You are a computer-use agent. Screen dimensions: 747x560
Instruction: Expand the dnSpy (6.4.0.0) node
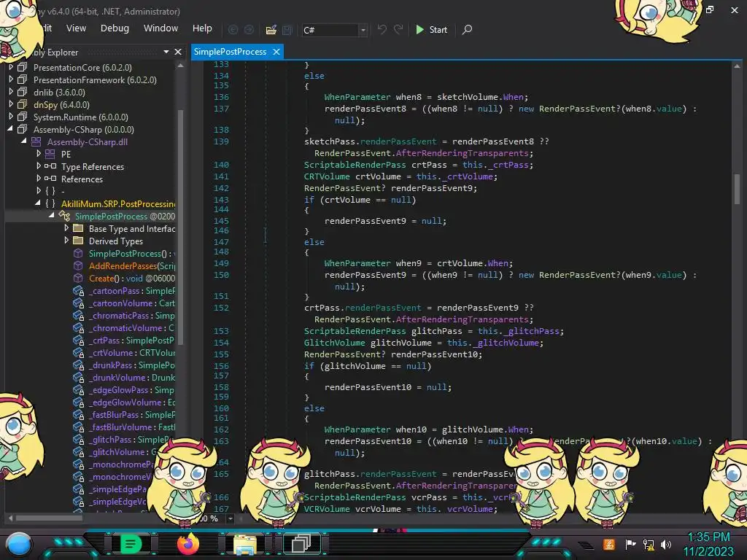pos(11,104)
